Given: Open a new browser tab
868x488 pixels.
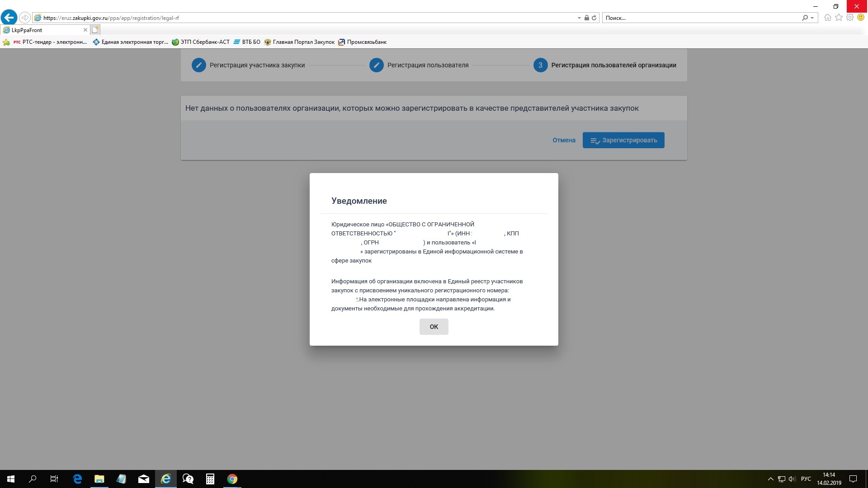Looking at the screenshot, I should coord(95,30).
